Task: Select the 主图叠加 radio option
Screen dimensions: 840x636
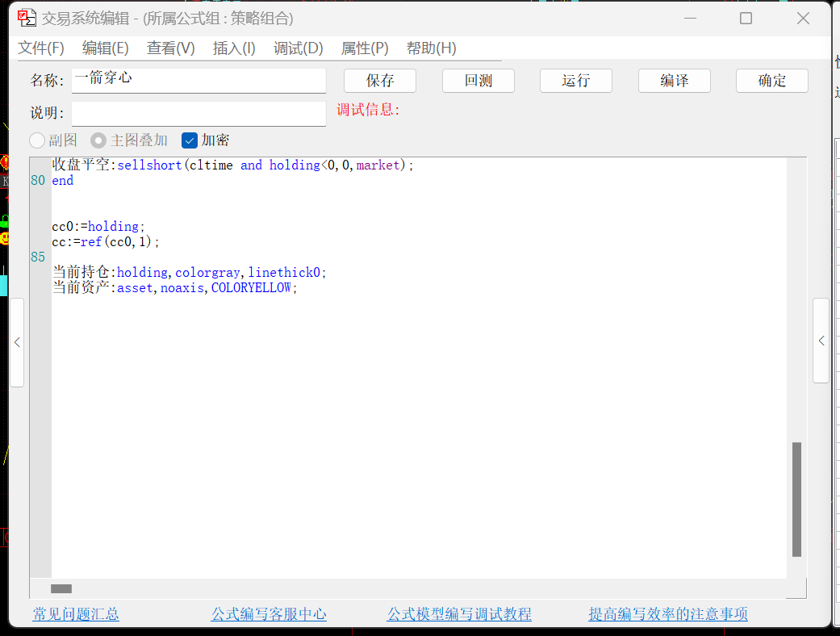Action: [98, 140]
